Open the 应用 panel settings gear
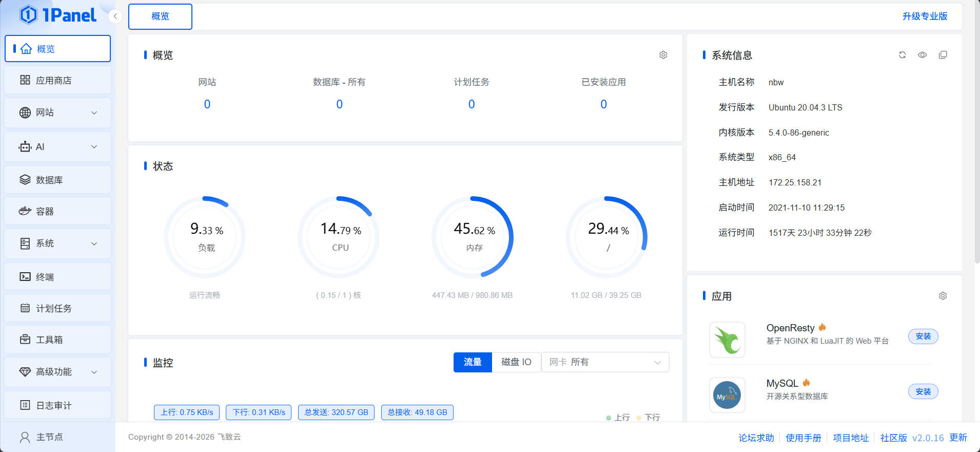Screen dimensions: 980x452 coord(943,296)
